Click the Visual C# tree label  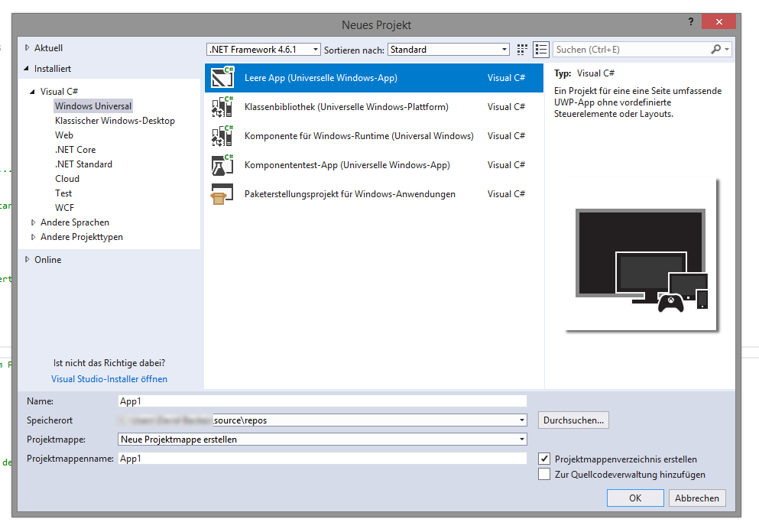pos(59,92)
